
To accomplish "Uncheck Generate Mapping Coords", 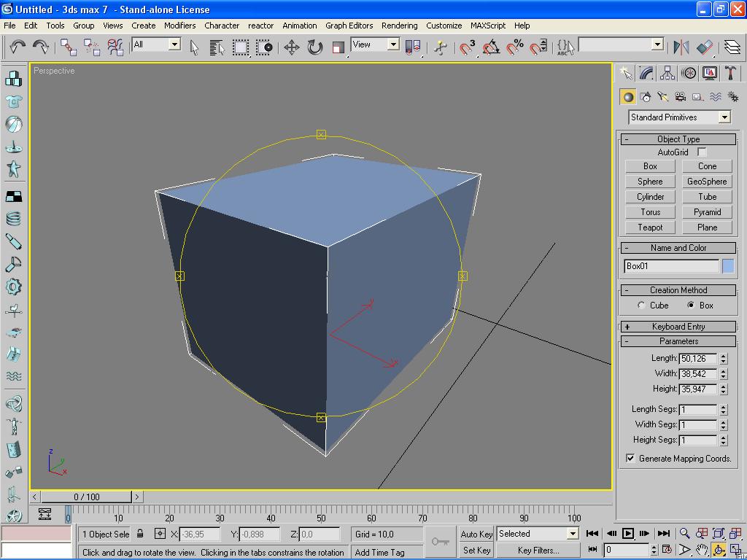I will [x=632, y=458].
